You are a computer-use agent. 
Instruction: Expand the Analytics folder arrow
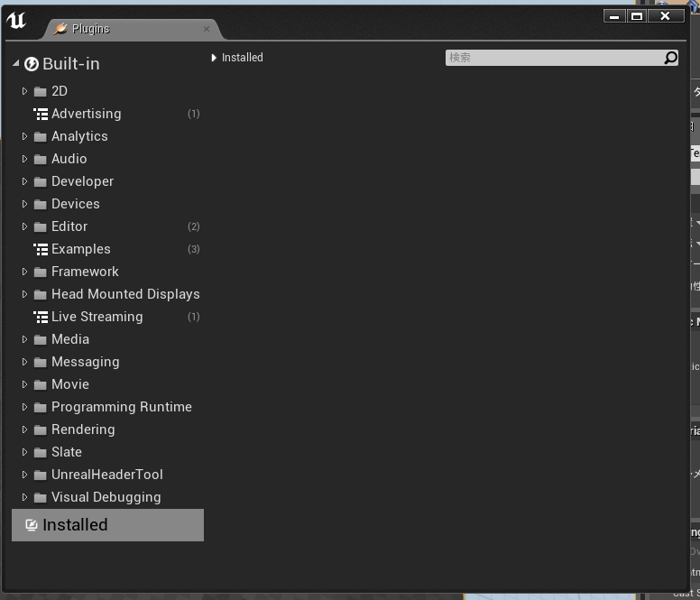tap(24, 136)
